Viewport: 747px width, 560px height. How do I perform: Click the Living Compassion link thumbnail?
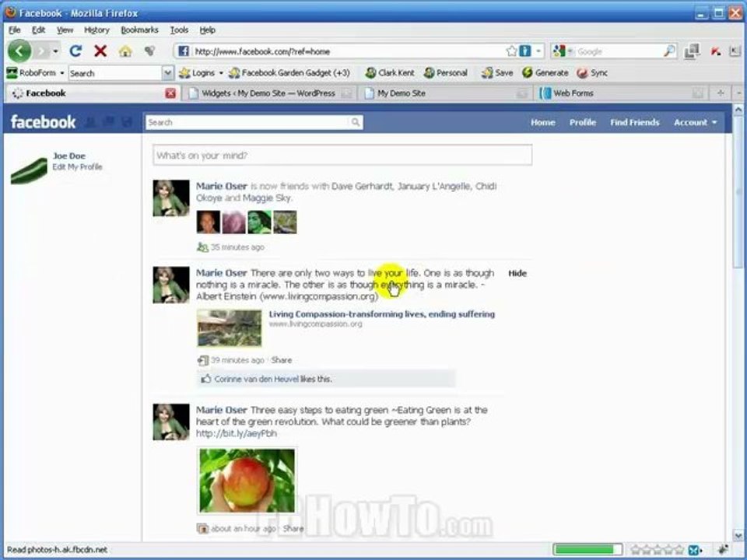pos(229,327)
